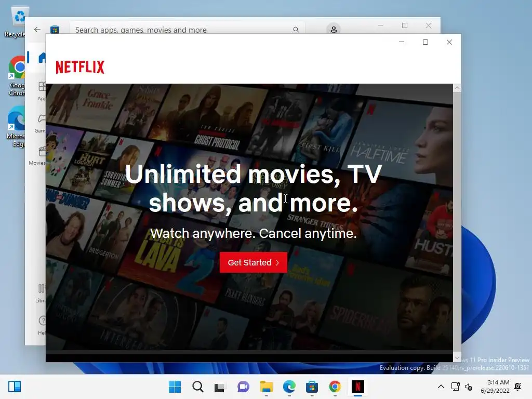The width and height of the screenshot is (532, 399).
Task: Open Task View on the taskbar
Action: pos(220,387)
